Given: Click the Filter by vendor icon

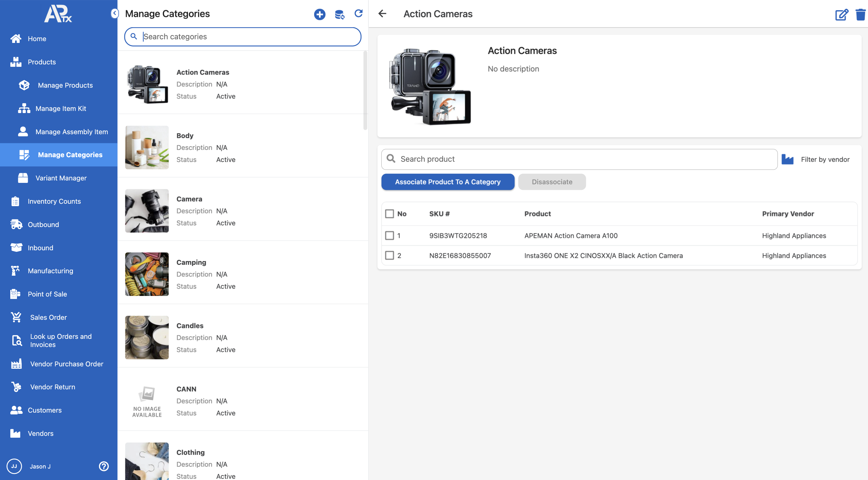Looking at the screenshot, I should pyautogui.click(x=787, y=159).
